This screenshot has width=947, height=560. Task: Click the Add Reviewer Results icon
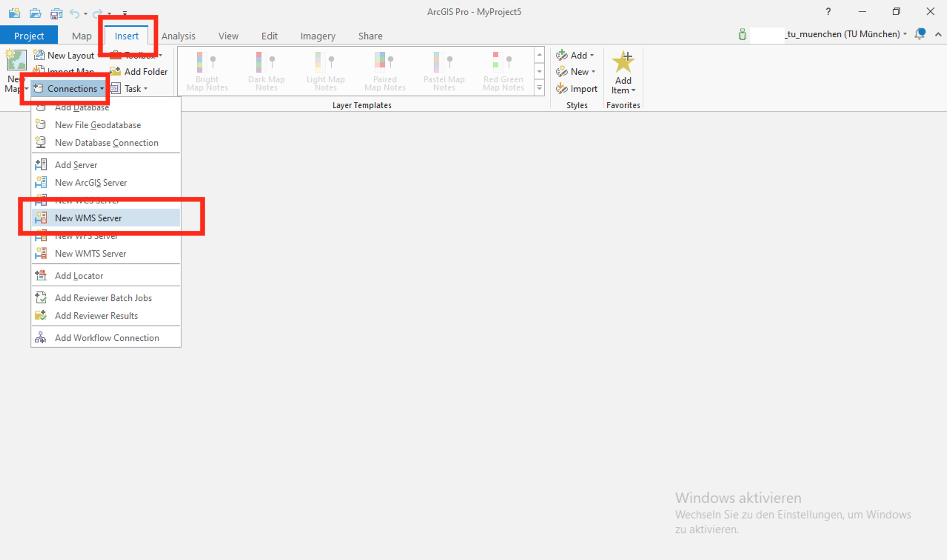click(41, 316)
